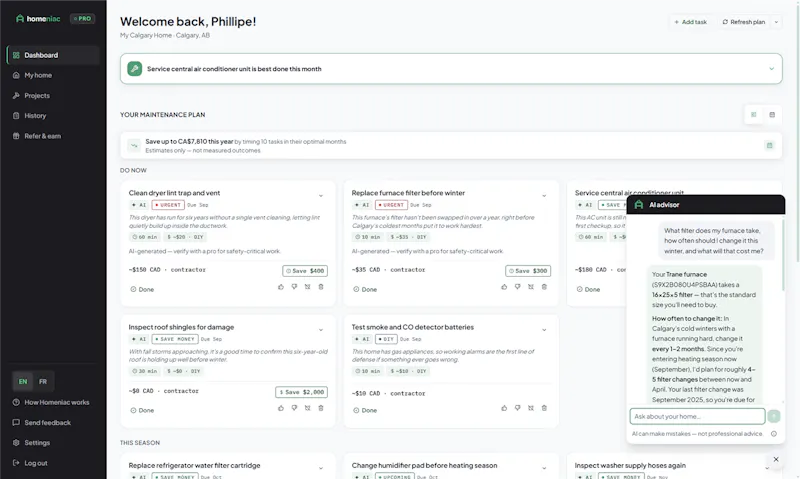
Task: Click the savings trend icon
Action: (x=134, y=146)
